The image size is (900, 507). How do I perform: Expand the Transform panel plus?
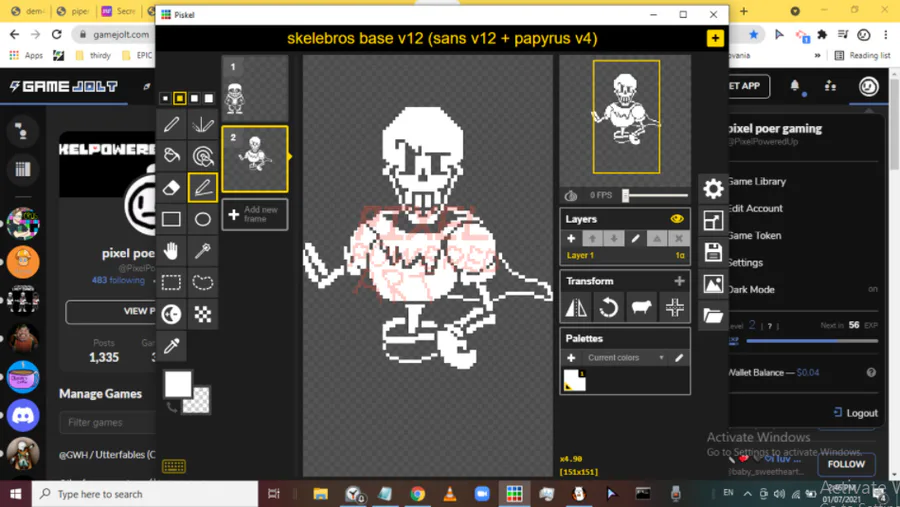click(x=679, y=281)
